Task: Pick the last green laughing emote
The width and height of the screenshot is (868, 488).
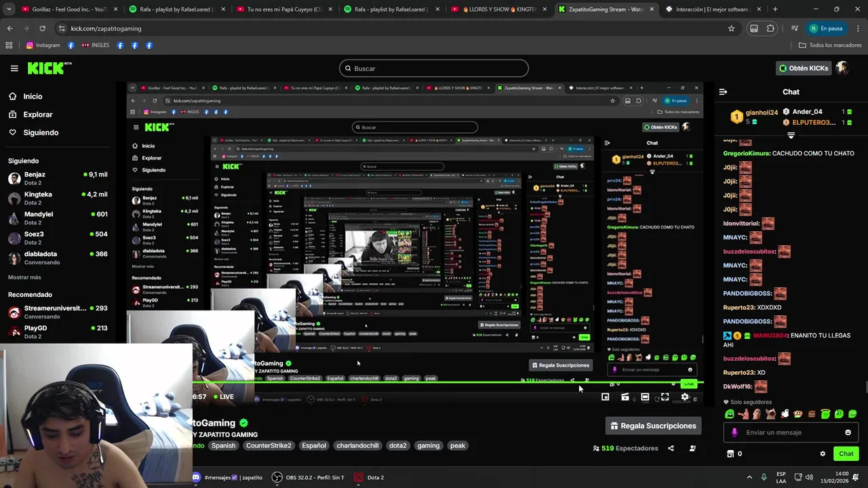Action: coord(852,413)
